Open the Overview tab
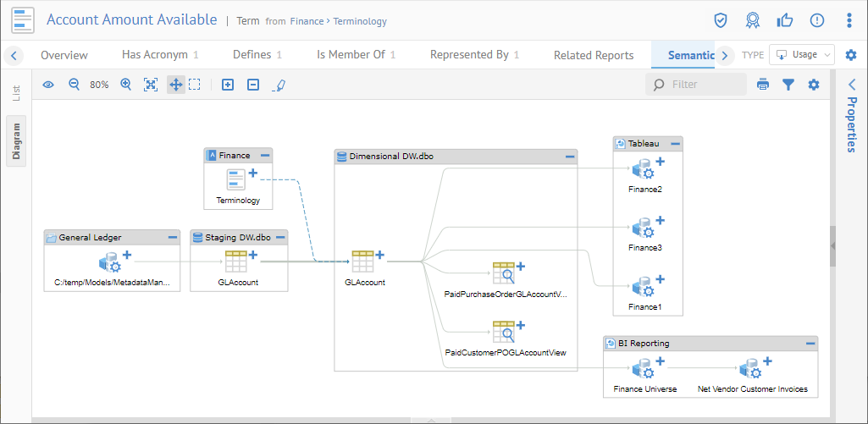This screenshot has width=868, height=424. pos(64,55)
